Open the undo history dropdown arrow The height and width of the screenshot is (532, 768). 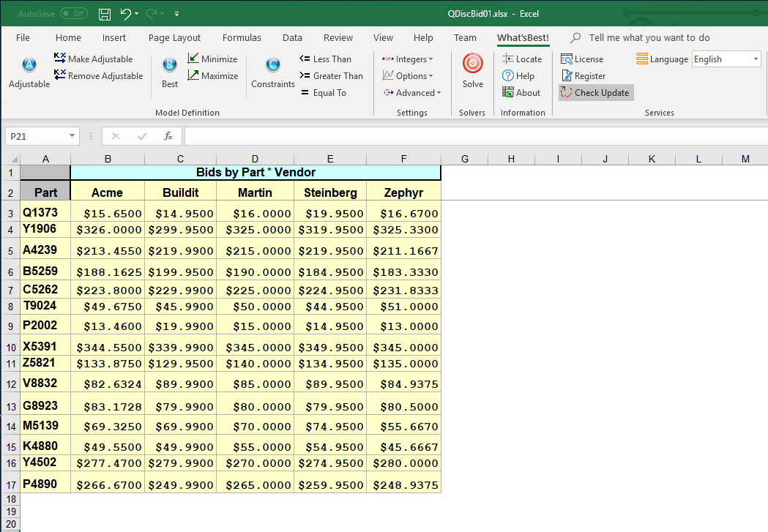137,14
